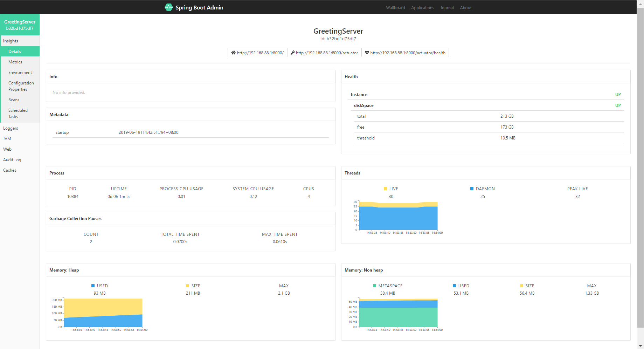This screenshot has height=349, width=644.
Task: Open Beans in the sidebar
Action: (x=20, y=100)
